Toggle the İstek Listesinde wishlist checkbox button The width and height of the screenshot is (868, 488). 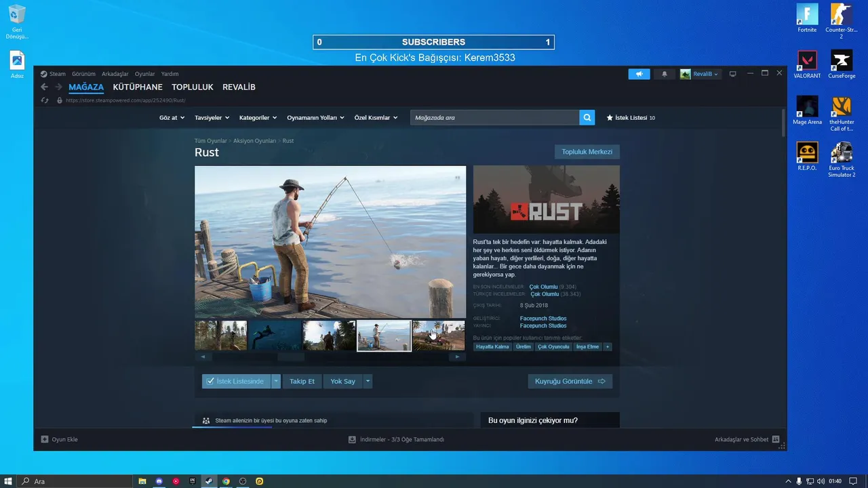click(x=236, y=382)
